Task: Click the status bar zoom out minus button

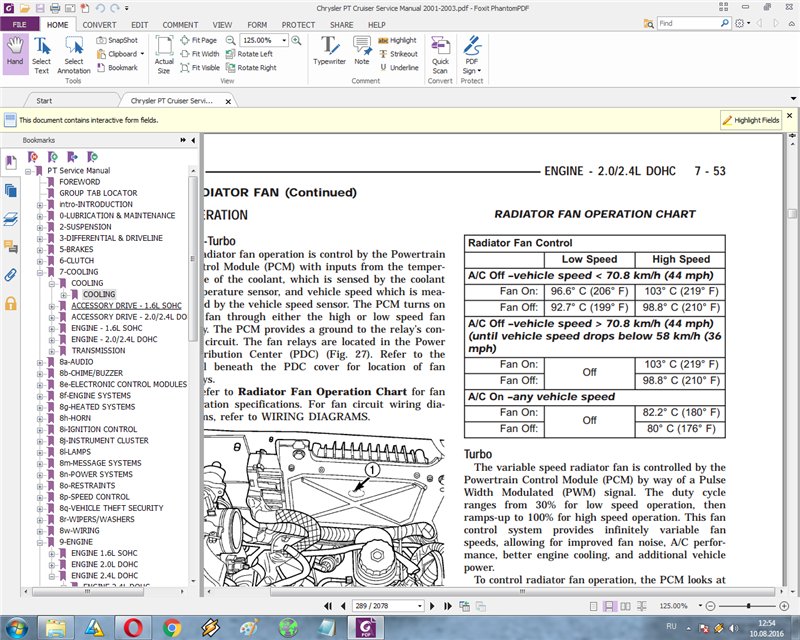Action: click(710, 606)
